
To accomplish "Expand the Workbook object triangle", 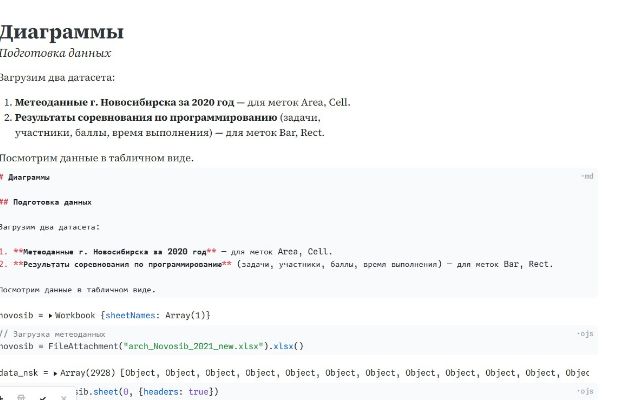I will coord(51,316).
